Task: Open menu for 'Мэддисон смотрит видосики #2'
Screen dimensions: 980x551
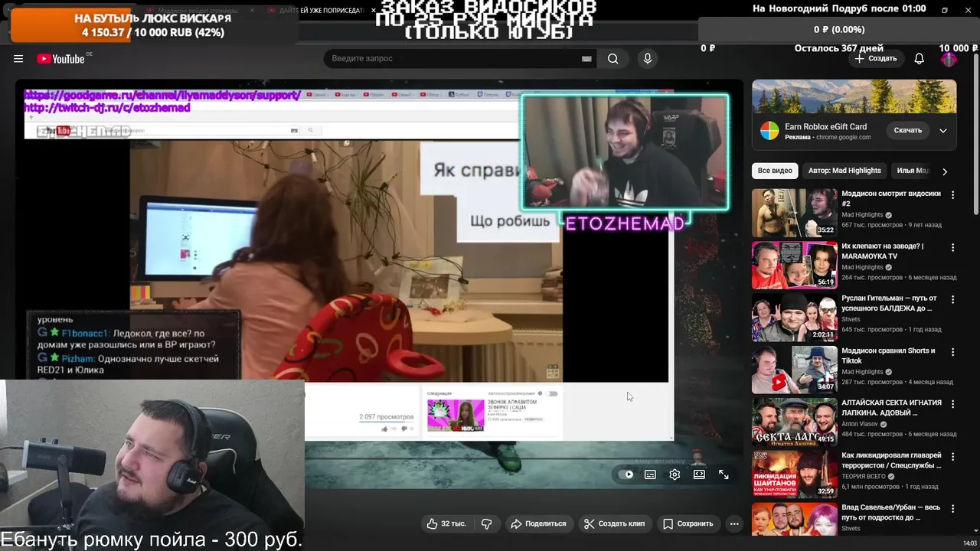Action: [x=953, y=195]
